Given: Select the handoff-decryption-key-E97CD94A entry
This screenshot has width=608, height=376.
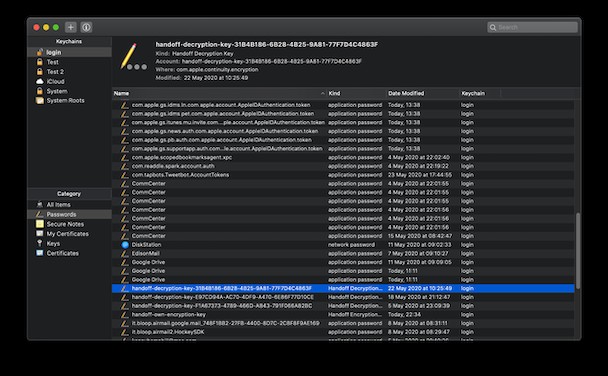Looking at the screenshot, I should [343, 297].
